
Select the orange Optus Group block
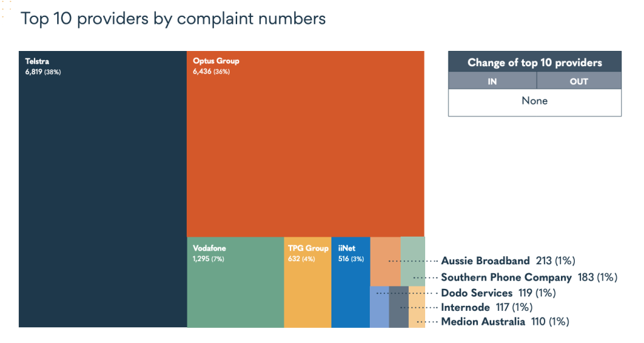click(x=306, y=143)
